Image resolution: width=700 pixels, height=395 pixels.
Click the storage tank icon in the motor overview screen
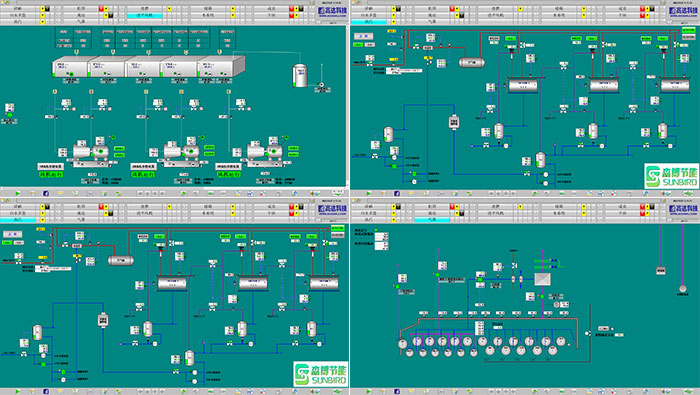[300, 75]
